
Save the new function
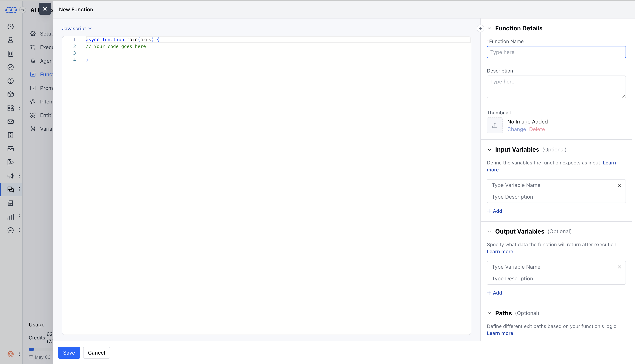coord(69,352)
